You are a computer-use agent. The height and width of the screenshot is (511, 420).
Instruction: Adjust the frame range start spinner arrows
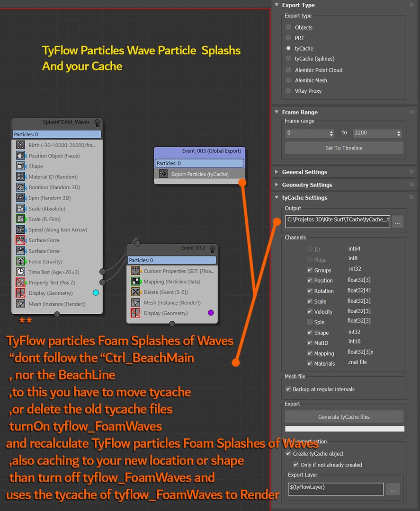click(331, 133)
